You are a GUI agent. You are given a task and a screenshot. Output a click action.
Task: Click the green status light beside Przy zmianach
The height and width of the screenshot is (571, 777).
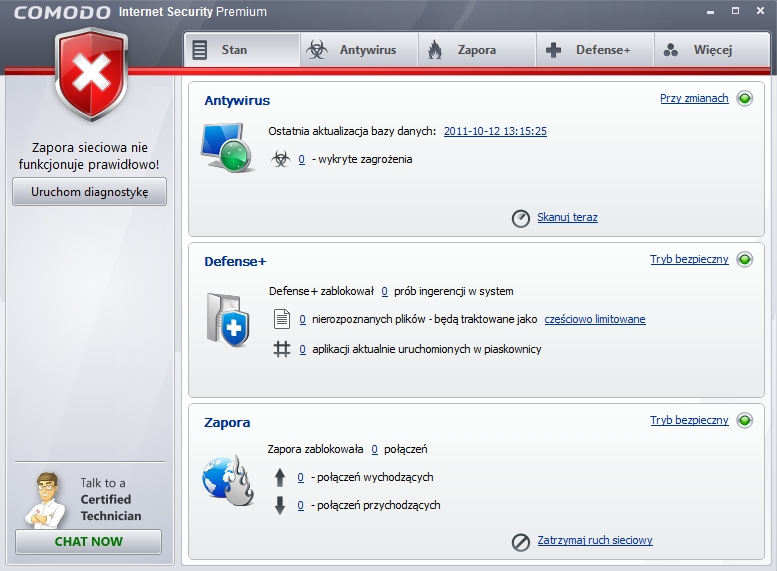(744, 98)
